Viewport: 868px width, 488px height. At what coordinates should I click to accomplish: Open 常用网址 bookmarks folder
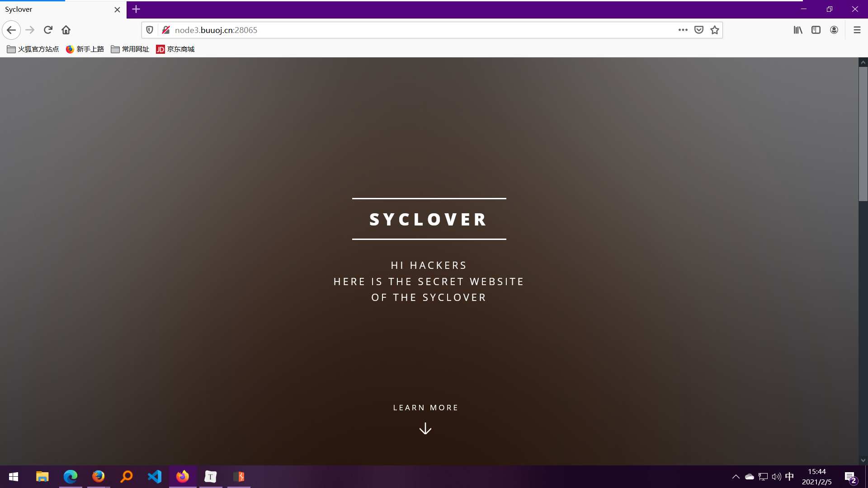click(x=130, y=49)
